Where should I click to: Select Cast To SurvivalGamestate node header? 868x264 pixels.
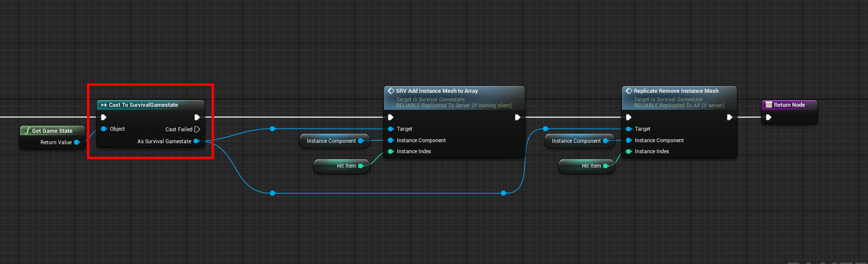pyautogui.click(x=150, y=105)
